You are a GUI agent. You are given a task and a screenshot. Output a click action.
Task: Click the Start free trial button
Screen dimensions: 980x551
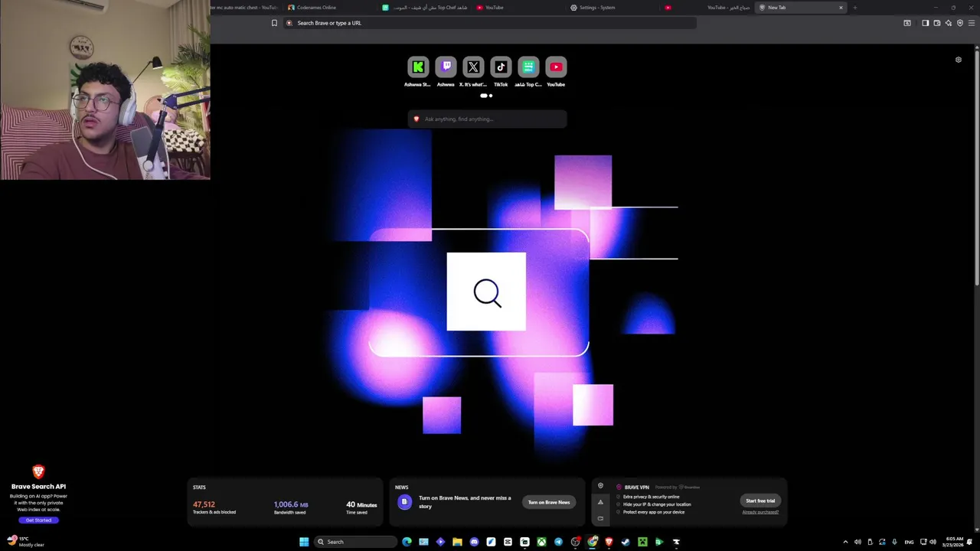760,500
